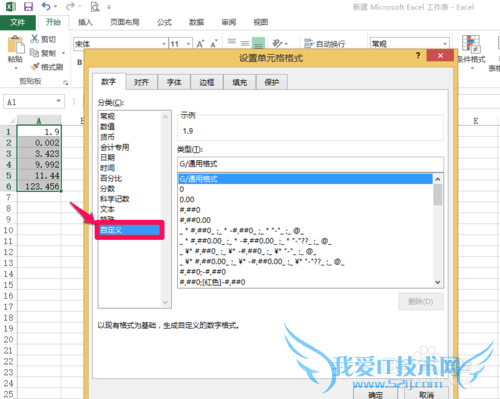500x399 pixels.
Task: Click the dialog help question mark
Action: pyautogui.click(x=418, y=55)
